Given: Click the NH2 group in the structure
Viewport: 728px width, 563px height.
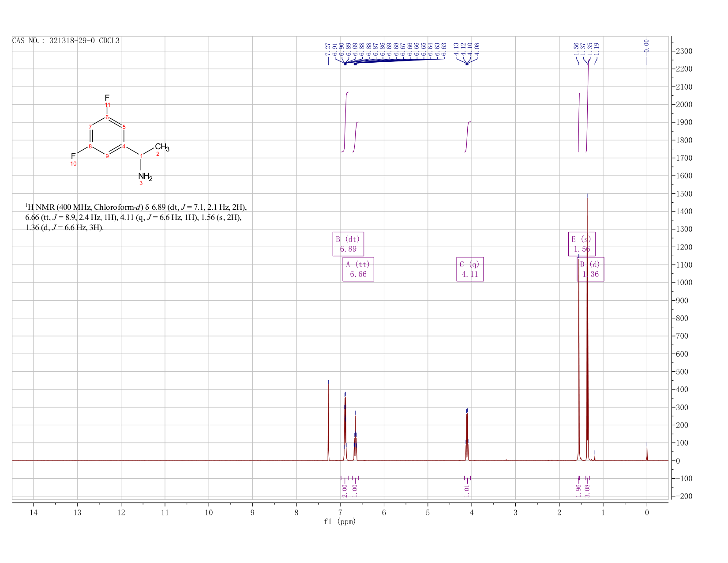Looking at the screenshot, I should [145, 177].
